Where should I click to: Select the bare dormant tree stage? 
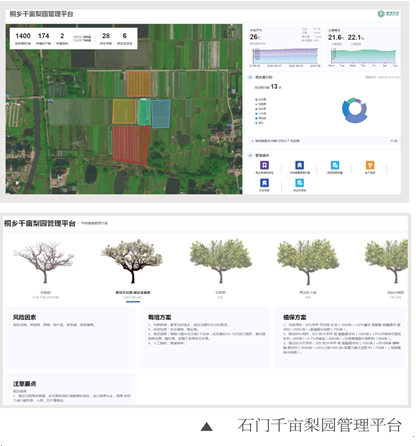coord(44,262)
